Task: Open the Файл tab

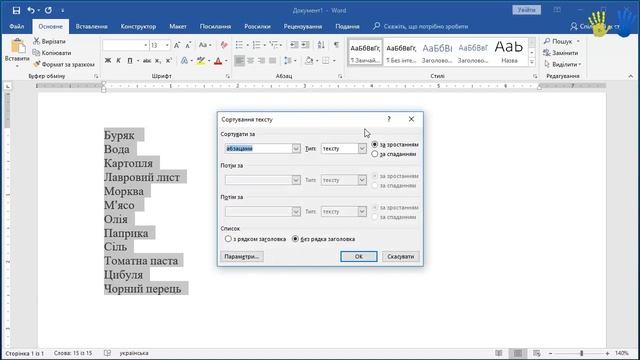Action: coord(17,27)
